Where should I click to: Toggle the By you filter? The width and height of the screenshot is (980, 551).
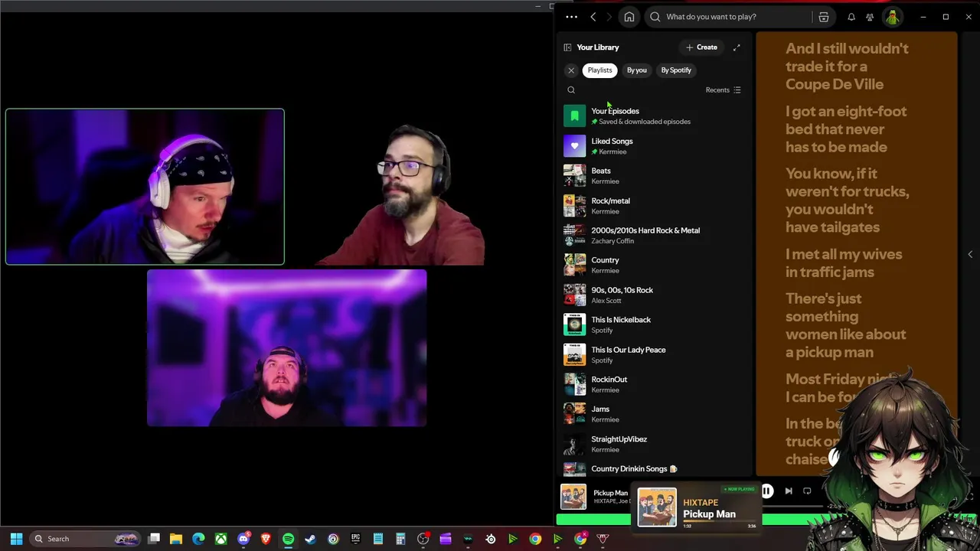[x=637, y=70]
